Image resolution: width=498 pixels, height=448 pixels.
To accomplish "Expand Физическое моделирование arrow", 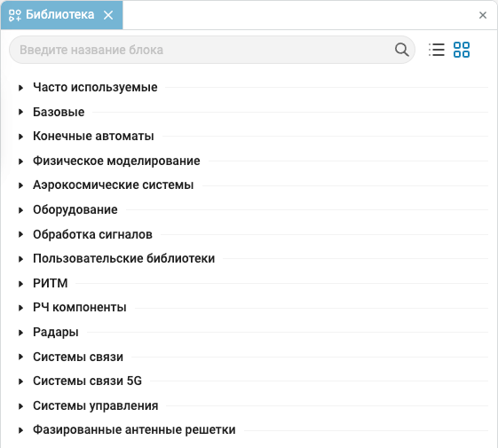I will tap(21, 161).
